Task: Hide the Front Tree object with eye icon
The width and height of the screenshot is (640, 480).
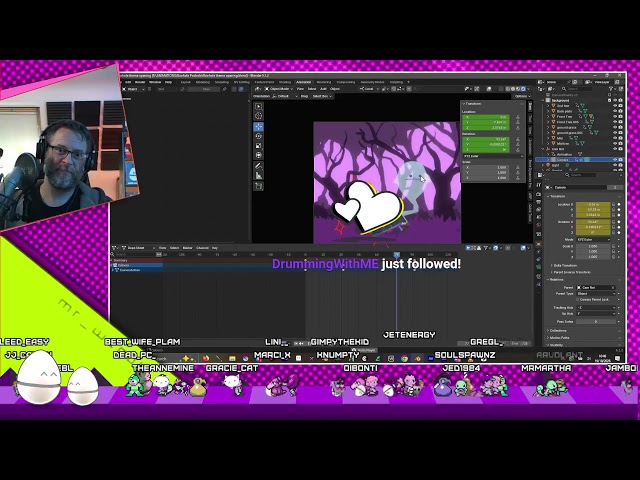Action: click(x=615, y=116)
